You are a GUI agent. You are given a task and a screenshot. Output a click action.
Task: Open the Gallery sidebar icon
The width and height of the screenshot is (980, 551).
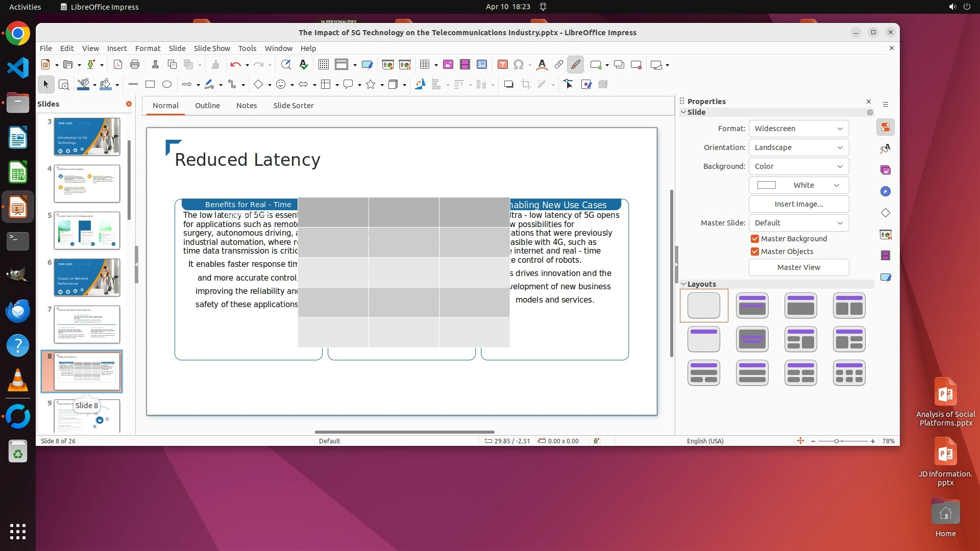(886, 170)
